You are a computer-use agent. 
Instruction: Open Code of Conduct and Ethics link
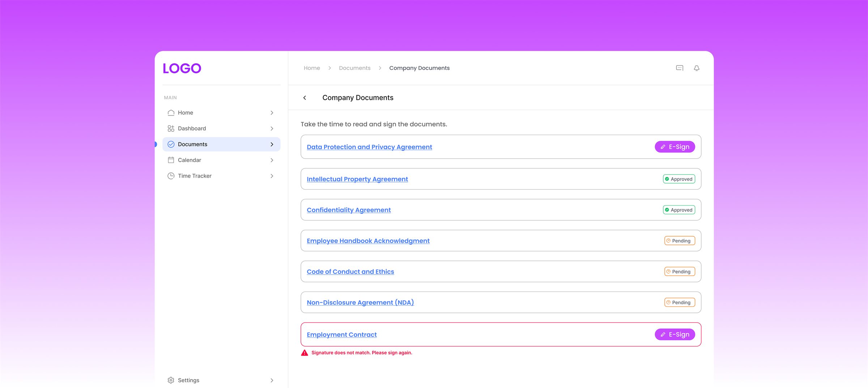(x=350, y=272)
